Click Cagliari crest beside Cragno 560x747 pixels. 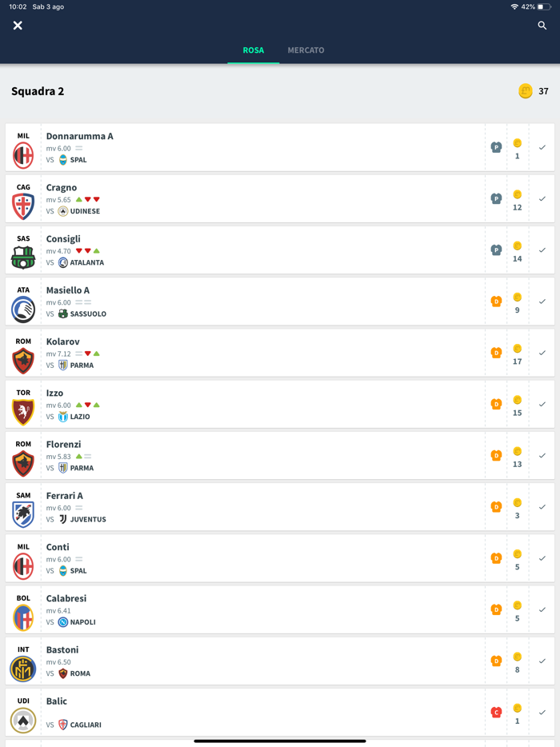click(x=23, y=207)
